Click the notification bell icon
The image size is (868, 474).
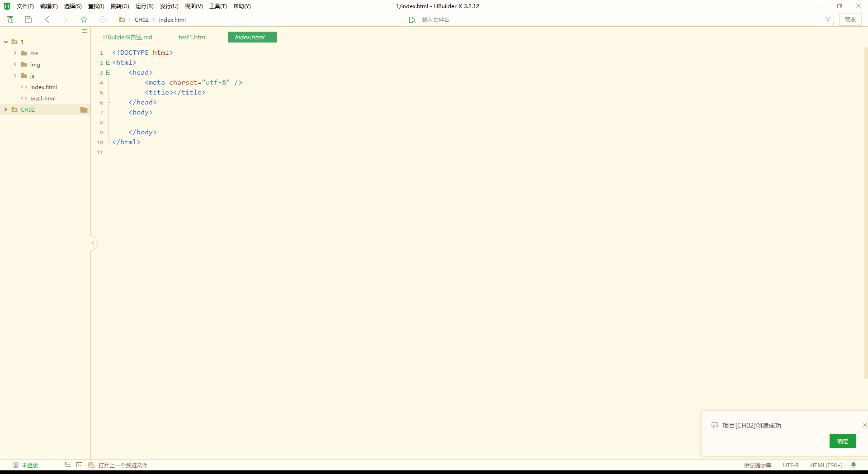click(854, 465)
